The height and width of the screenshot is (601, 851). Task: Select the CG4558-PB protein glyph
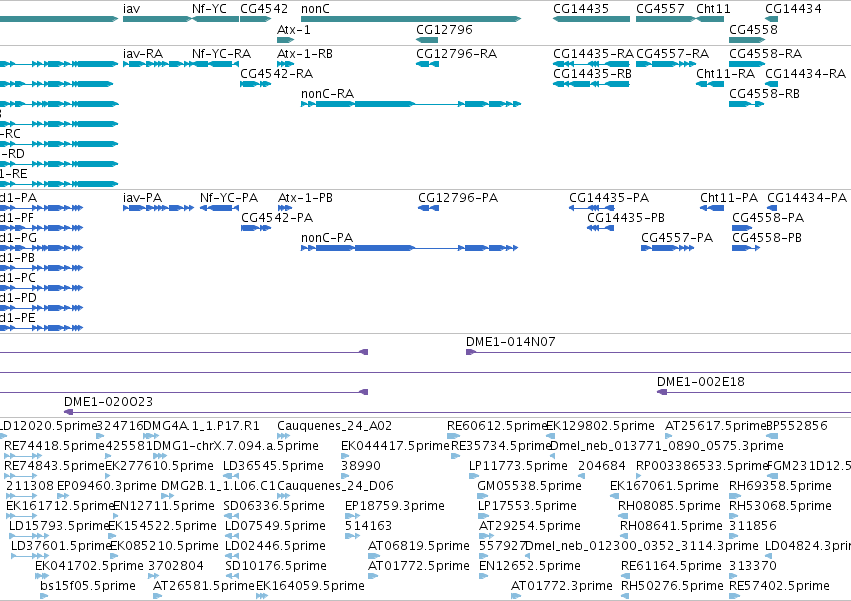(x=746, y=248)
